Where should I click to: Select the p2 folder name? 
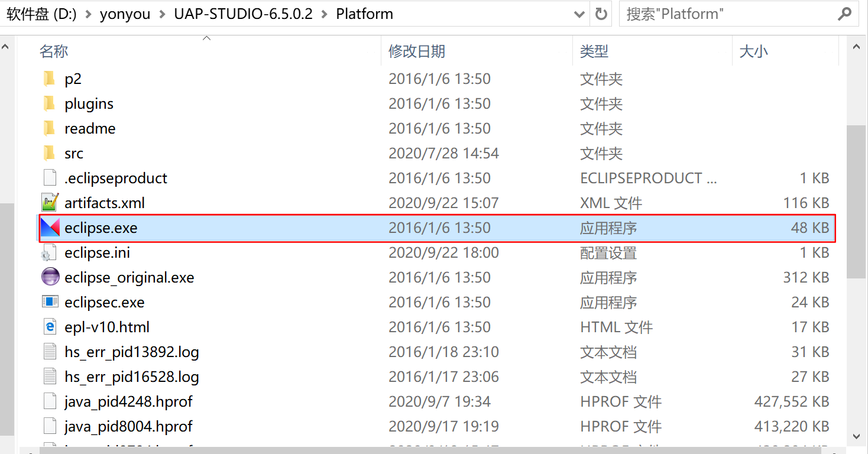coord(73,79)
